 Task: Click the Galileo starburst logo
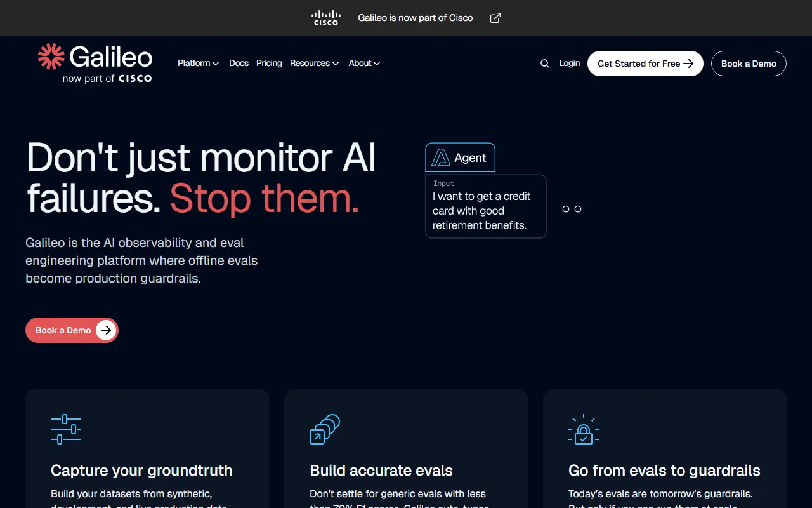point(51,57)
